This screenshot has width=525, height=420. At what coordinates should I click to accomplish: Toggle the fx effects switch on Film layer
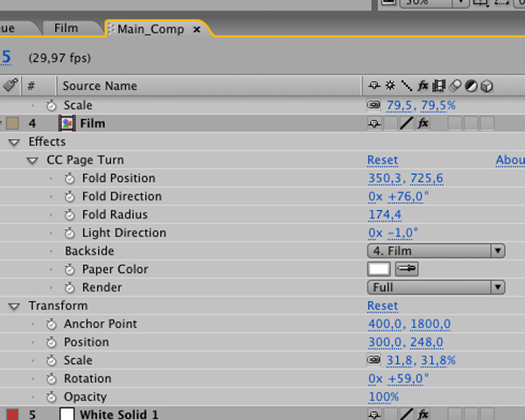(423, 123)
